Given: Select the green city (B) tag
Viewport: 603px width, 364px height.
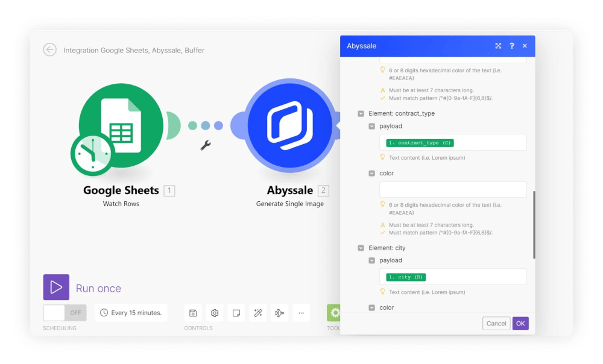Looking at the screenshot, I should [x=406, y=277].
